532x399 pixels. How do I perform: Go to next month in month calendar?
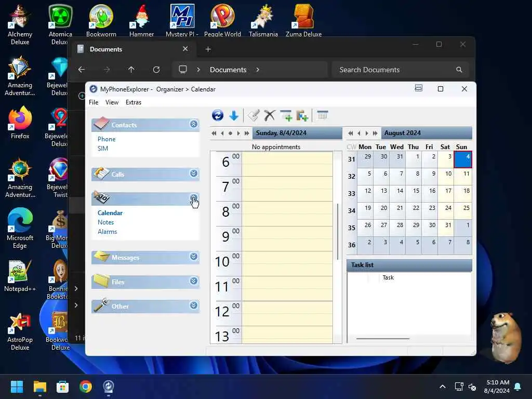click(x=367, y=134)
